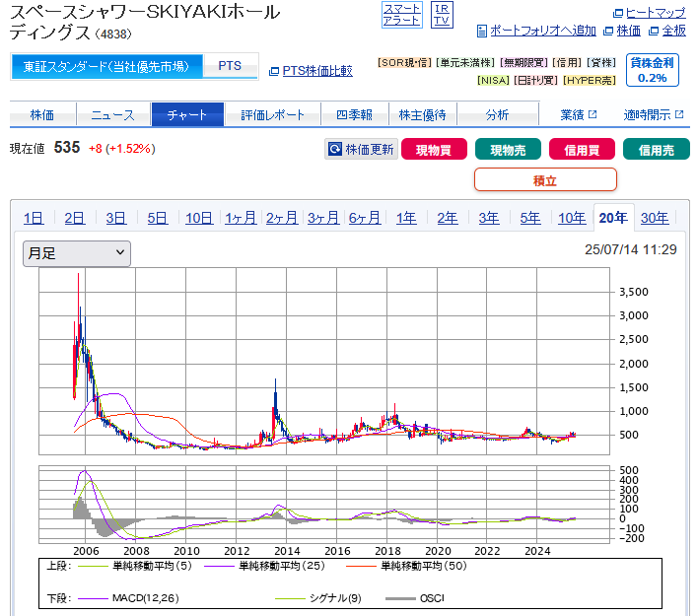
Task: Click the [日計り買] label
Action: (x=535, y=81)
